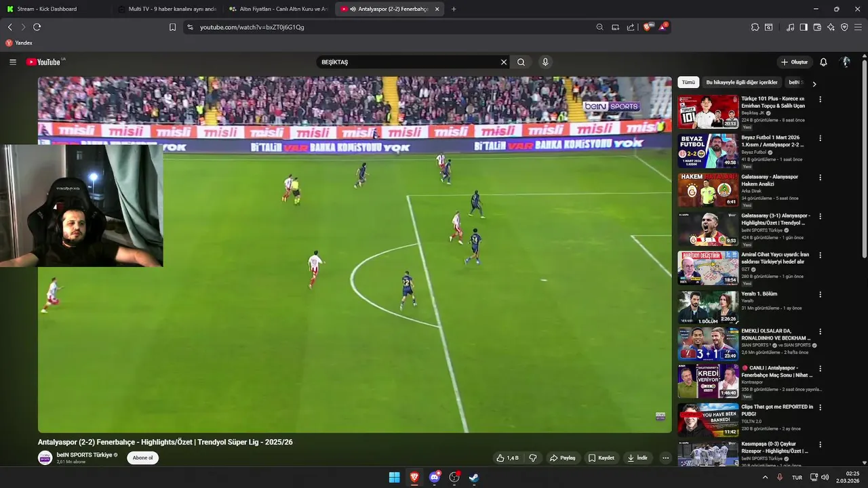
Task: Open the YouTube guide hamburger menu
Action: [x=13, y=62]
